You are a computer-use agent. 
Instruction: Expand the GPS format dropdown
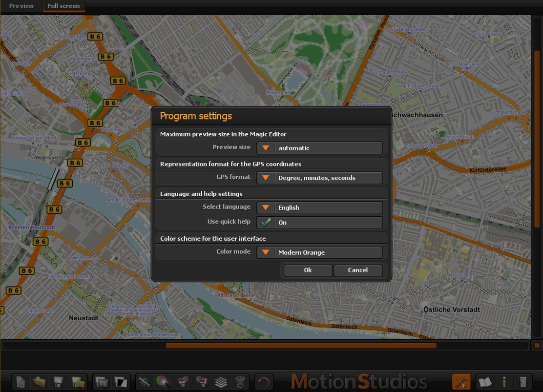click(265, 178)
